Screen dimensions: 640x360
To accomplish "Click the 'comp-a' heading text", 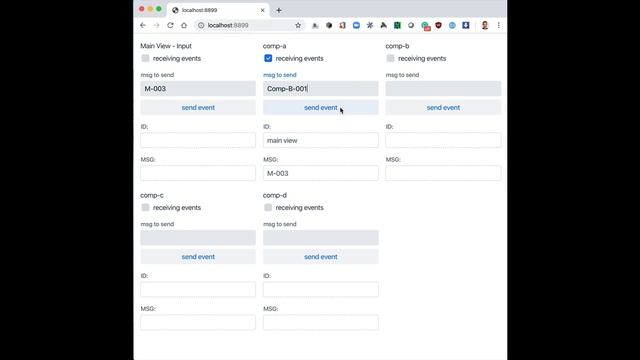I will [275, 46].
